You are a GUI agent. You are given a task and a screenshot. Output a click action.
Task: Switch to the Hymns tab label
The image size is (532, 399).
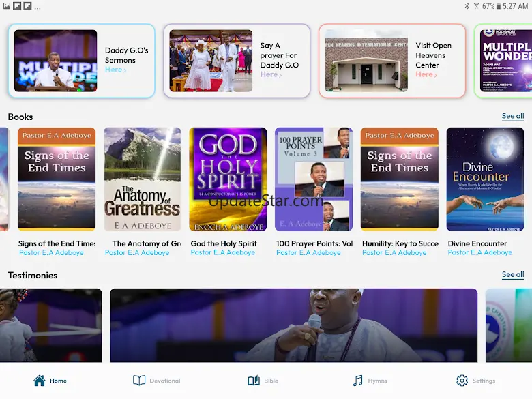click(377, 381)
